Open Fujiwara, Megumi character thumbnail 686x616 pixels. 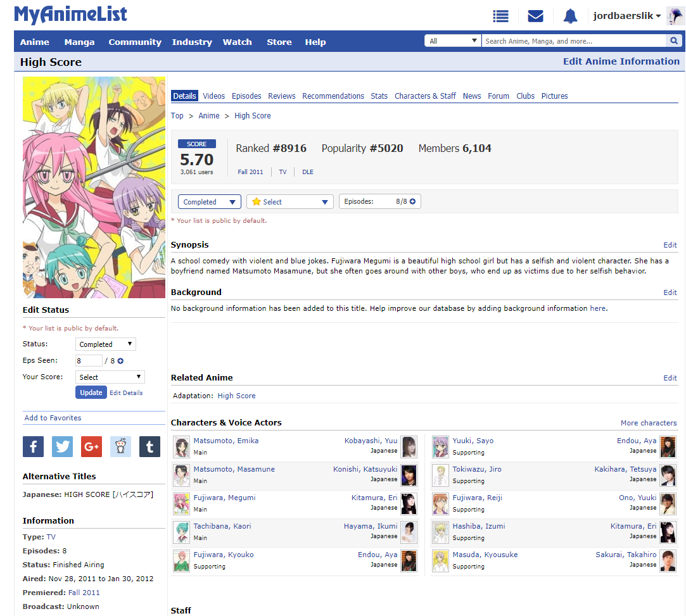pyautogui.click(x=181, y=504)
